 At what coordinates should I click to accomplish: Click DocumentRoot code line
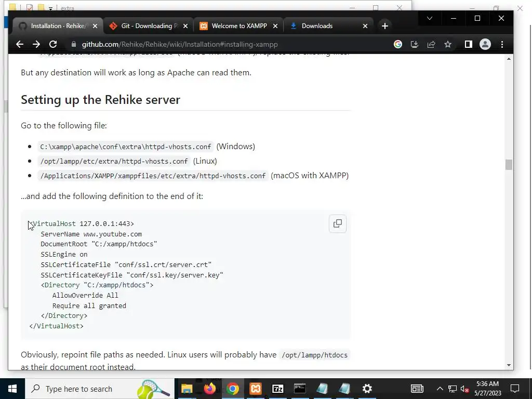tap(99, 244)
